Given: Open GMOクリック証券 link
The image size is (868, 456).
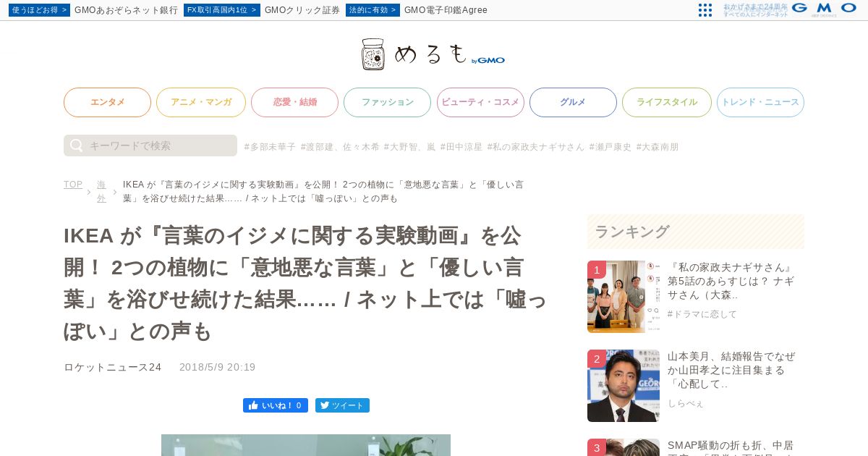Looking at the screenshot, I should (x=302, y=10).
